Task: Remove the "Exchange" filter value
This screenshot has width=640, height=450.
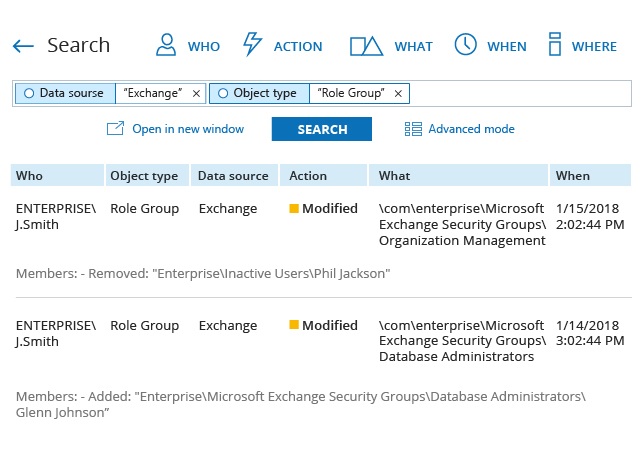Action: tap(196, 93)
